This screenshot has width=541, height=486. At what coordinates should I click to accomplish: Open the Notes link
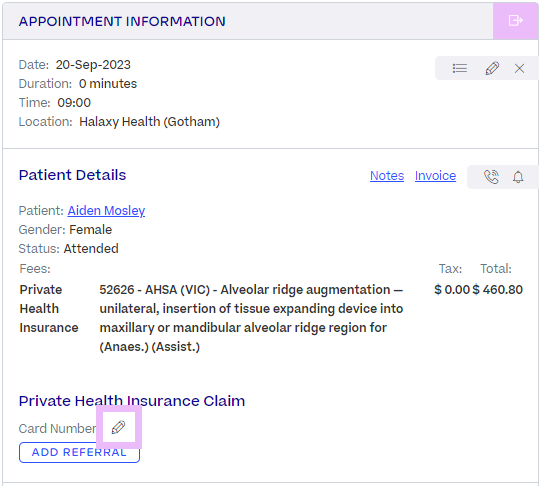[x=387, y=176]
